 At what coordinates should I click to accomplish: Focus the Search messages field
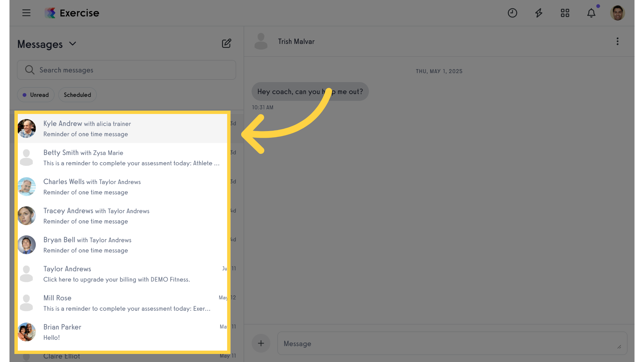pos(126,70)
